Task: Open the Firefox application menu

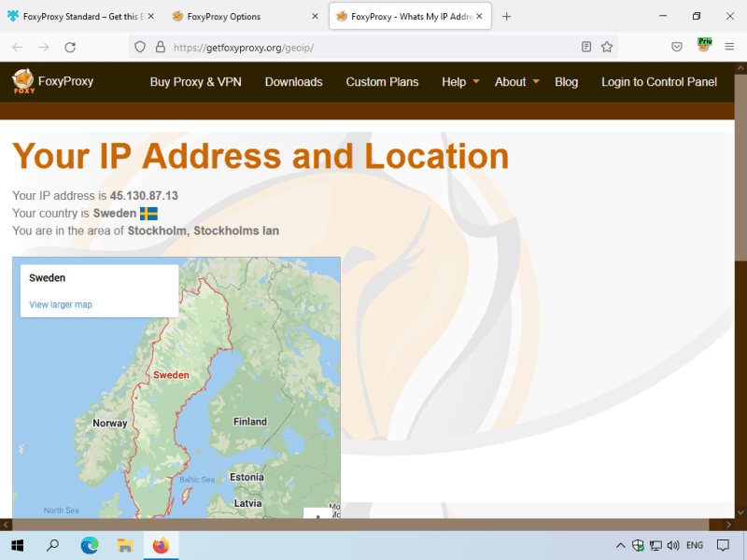Action: coord(729,47)
